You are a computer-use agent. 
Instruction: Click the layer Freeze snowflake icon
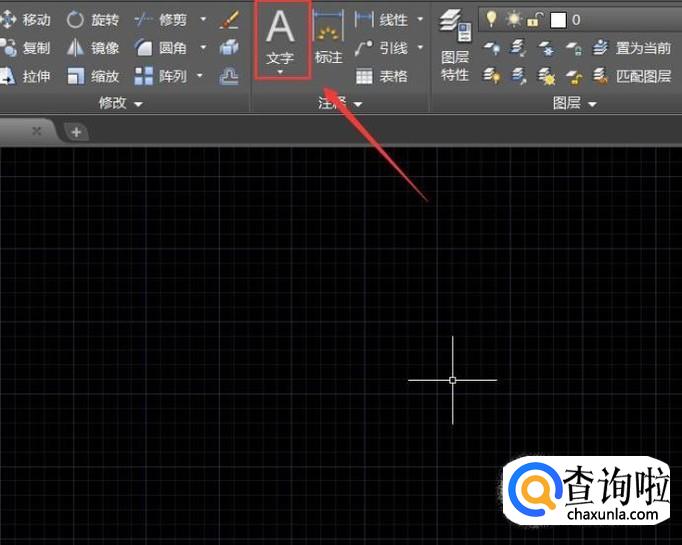pyautogui.click(x=546, y=48)
